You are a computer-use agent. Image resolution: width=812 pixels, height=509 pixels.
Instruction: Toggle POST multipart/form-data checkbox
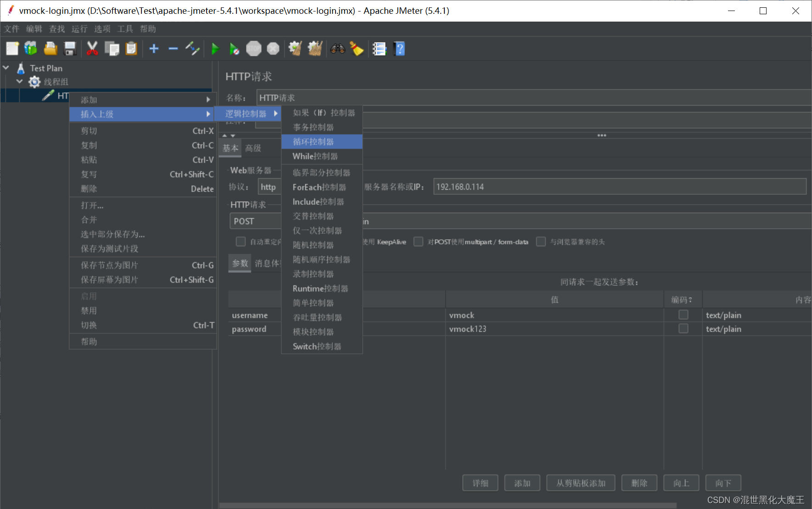point(418,242)
